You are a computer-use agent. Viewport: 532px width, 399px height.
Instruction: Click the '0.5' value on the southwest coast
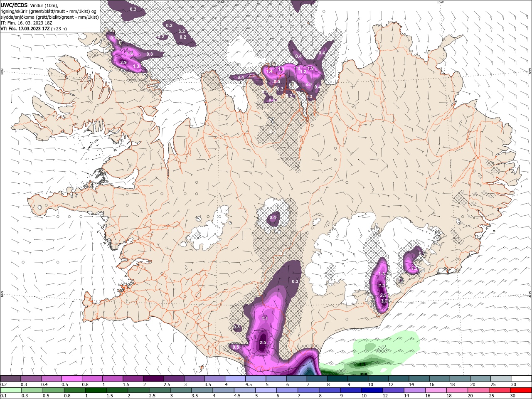pos(236,347)
